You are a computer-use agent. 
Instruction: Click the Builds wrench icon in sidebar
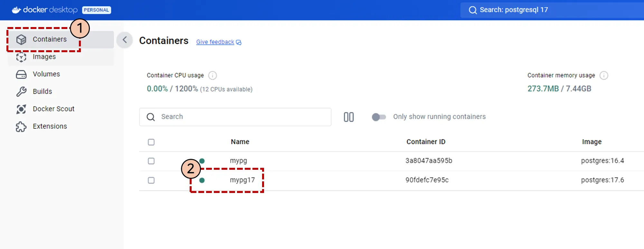tap(21, 92)
